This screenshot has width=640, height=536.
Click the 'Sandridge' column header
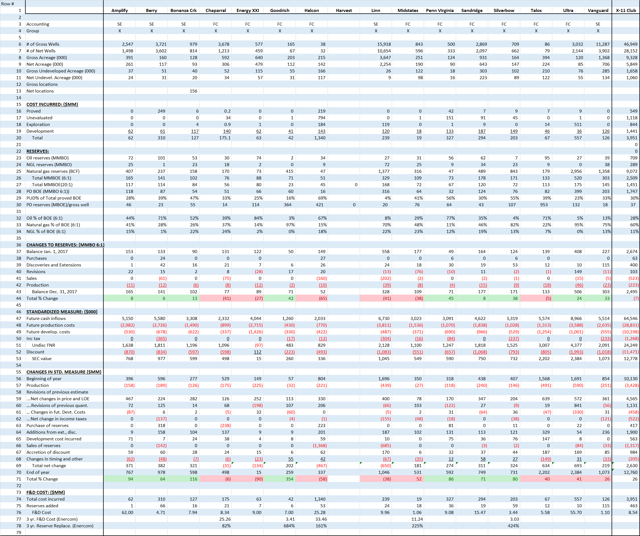[472, 11]
